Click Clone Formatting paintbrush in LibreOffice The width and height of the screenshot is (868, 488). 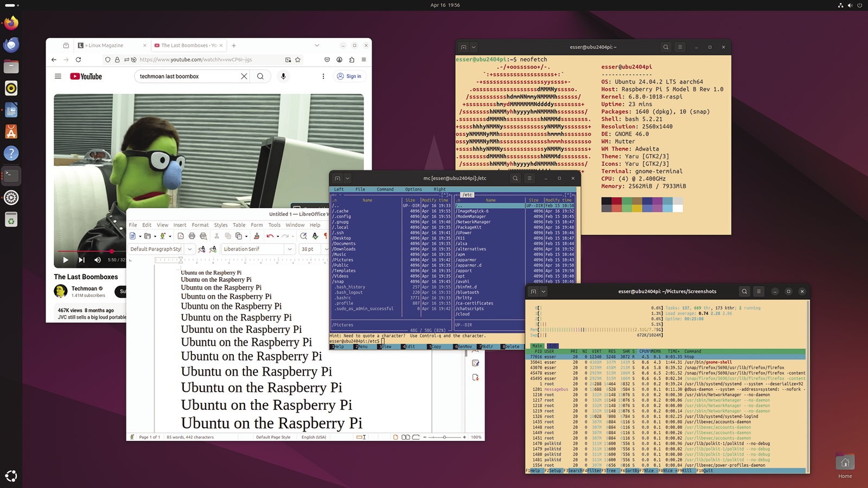click(257, 236)
